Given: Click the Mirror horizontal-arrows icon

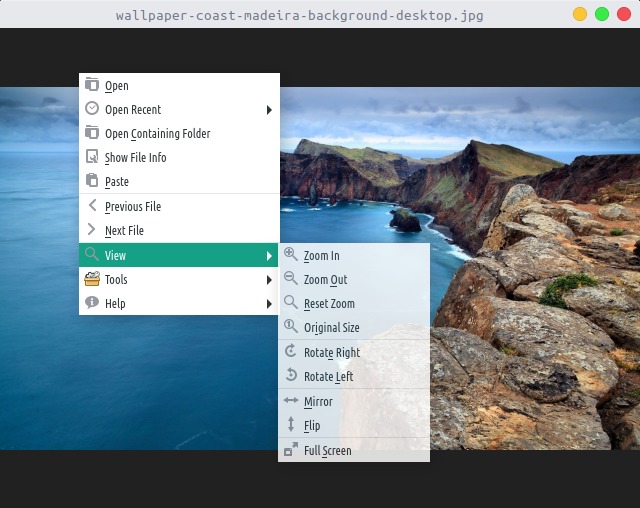Looking at the screenshot, I should pyautogui.click(x=291, y=400).
